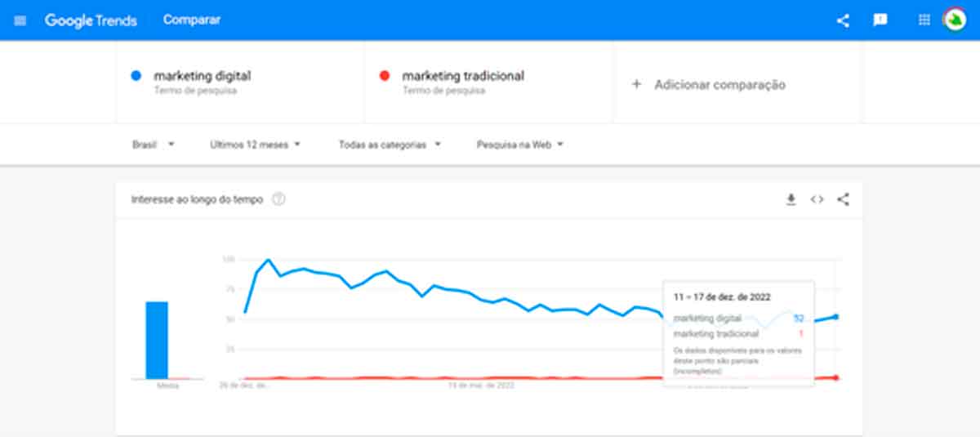
Task: Edit the marketing tradicional search term
Action: 463,76
